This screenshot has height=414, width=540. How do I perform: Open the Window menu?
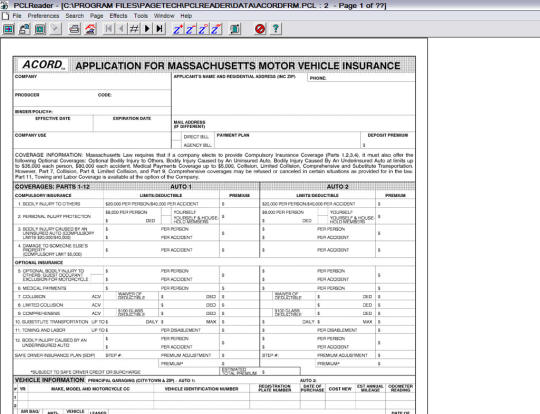[x=164, y=16]
